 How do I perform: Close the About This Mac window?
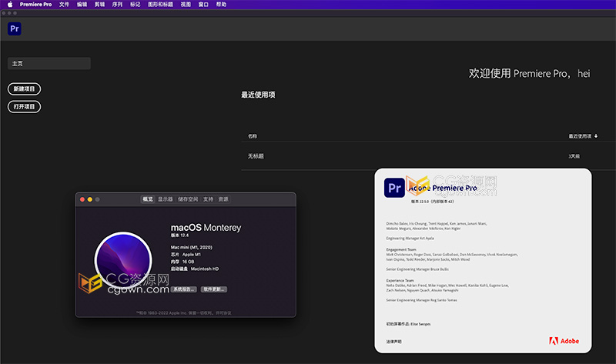(x=82, y=199)
